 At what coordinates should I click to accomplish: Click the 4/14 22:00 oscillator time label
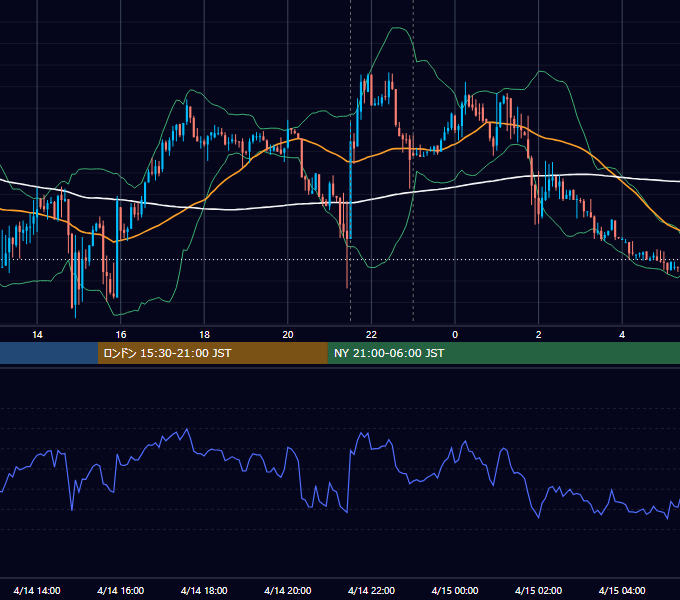pyautogui.click(x=371, y=590)
